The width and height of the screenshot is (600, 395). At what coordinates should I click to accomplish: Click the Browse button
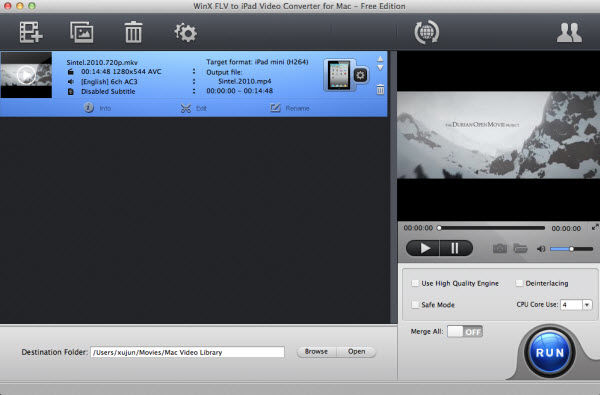(316, 352)
